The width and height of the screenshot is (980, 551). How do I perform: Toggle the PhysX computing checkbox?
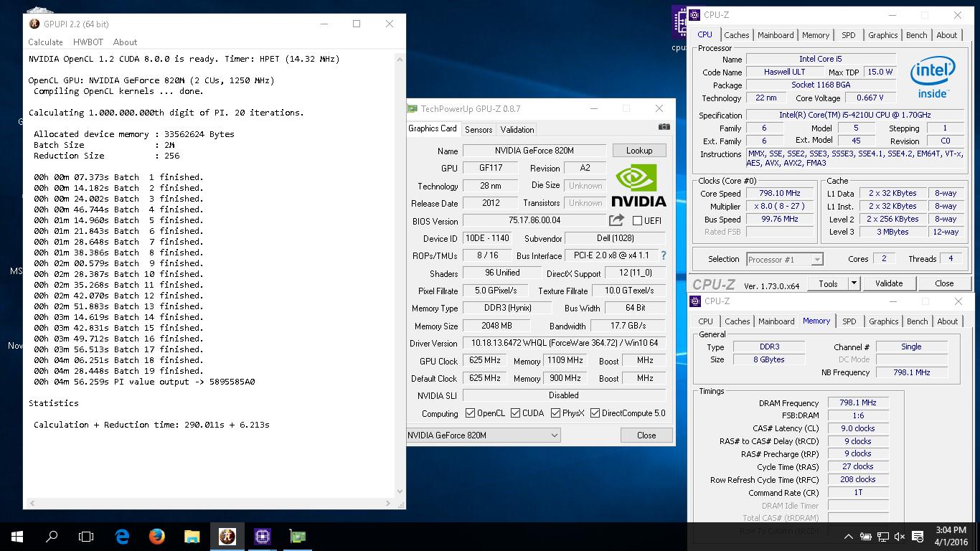point(555,413)
